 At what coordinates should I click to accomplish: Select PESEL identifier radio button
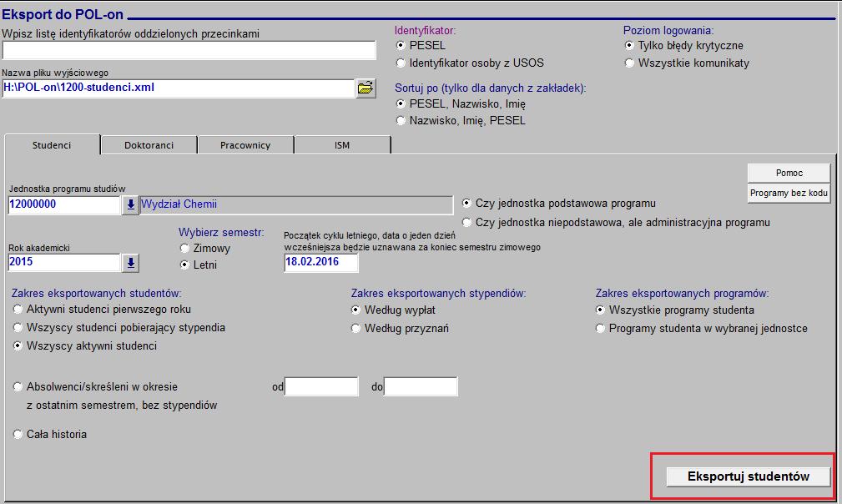click(401, 46)
